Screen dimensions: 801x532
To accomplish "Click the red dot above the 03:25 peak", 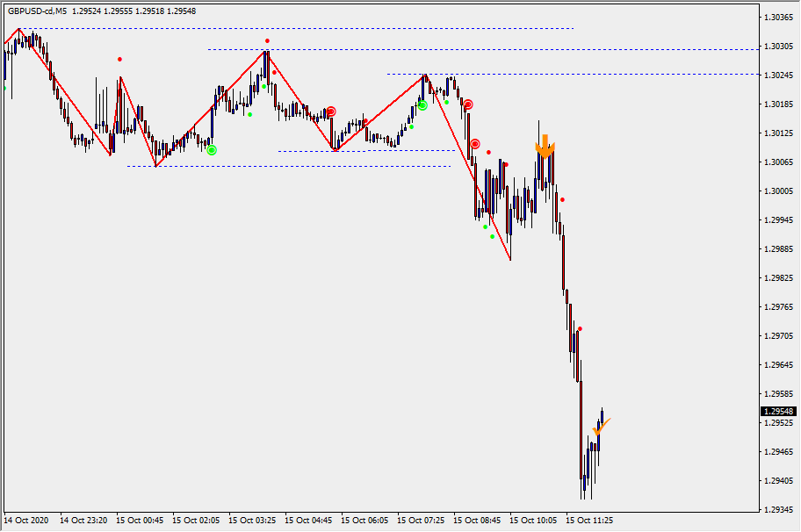I will pyautogui.click(x=267, y=40).
